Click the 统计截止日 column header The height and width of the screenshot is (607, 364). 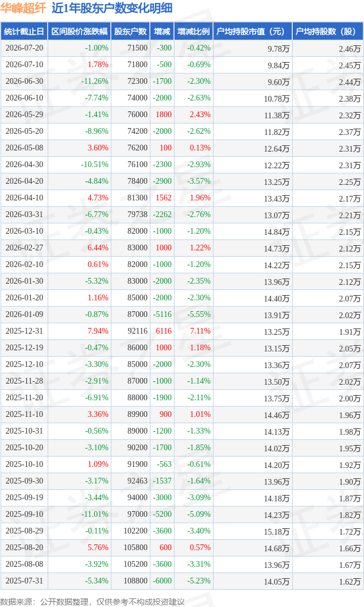click(x=24, y=32)
